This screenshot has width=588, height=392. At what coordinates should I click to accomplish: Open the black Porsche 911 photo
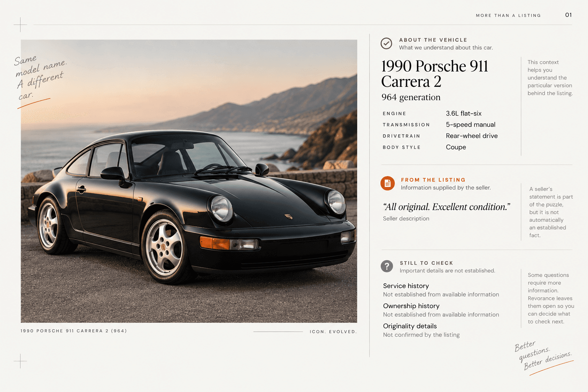[189, 181]
